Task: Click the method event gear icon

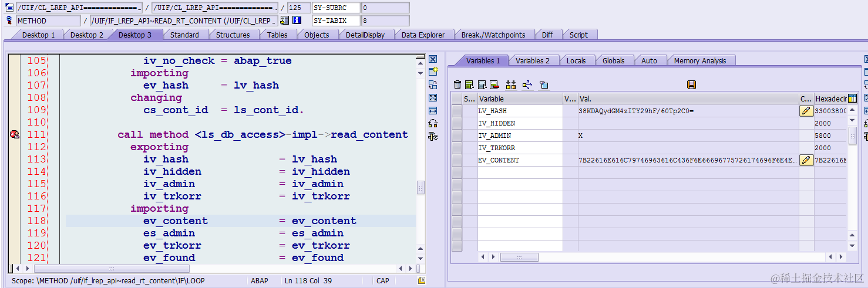Action: [x=9, y=21]
